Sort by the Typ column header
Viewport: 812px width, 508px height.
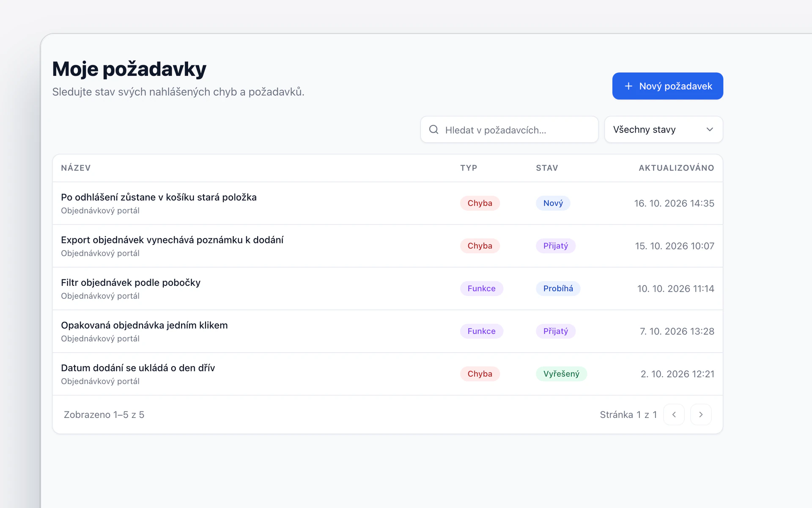click(469, 168)
